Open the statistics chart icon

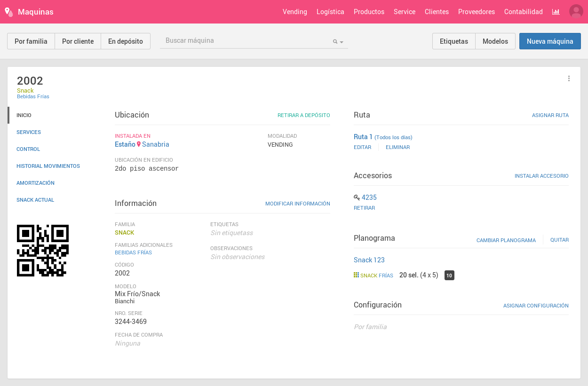(x=556, y=12)
